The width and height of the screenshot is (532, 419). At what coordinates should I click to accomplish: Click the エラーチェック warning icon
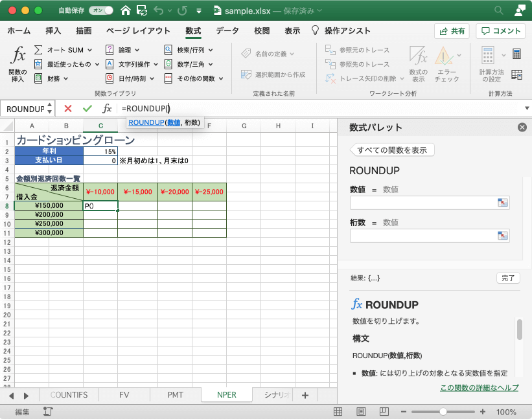[x=444, y=55]
